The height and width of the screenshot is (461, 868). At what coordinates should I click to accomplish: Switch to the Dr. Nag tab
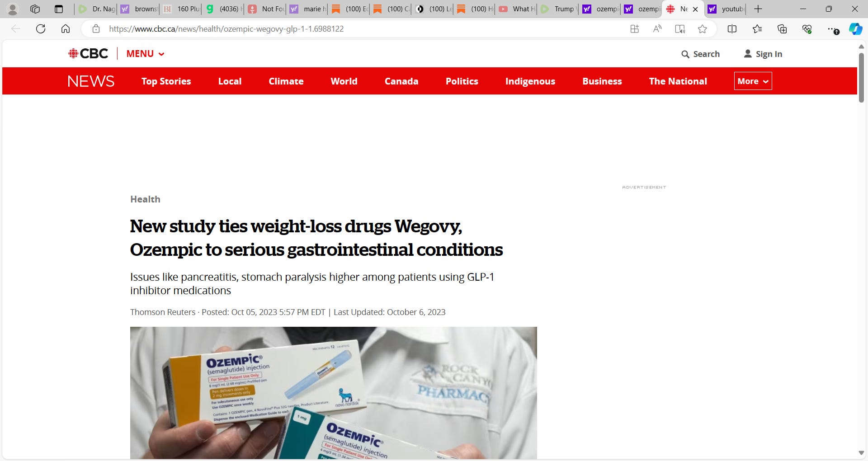click(x=97, y=9)
